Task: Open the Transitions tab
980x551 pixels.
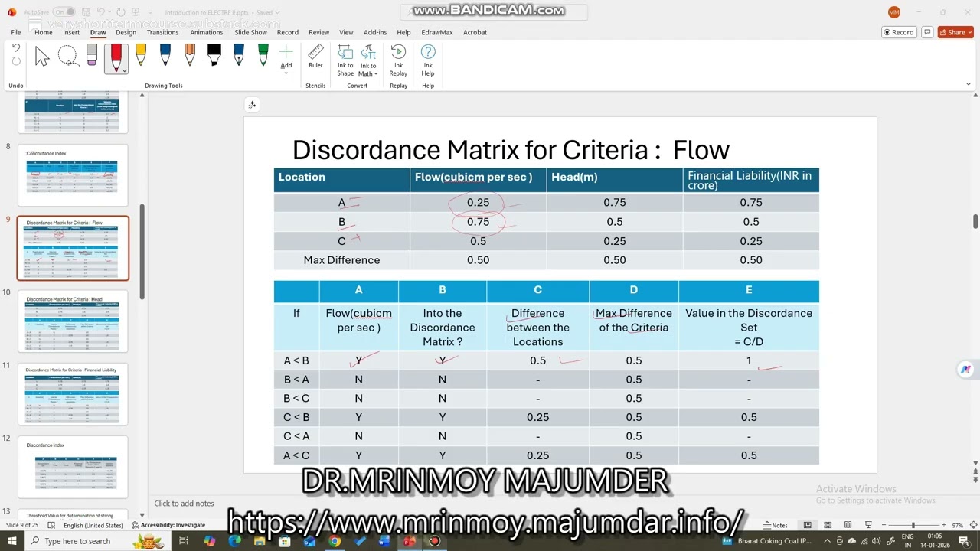Action: [162, 32]
